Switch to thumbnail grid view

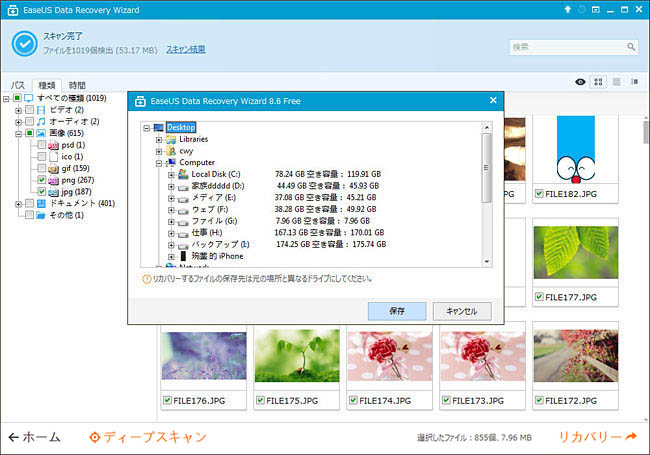tap(598, 82)
